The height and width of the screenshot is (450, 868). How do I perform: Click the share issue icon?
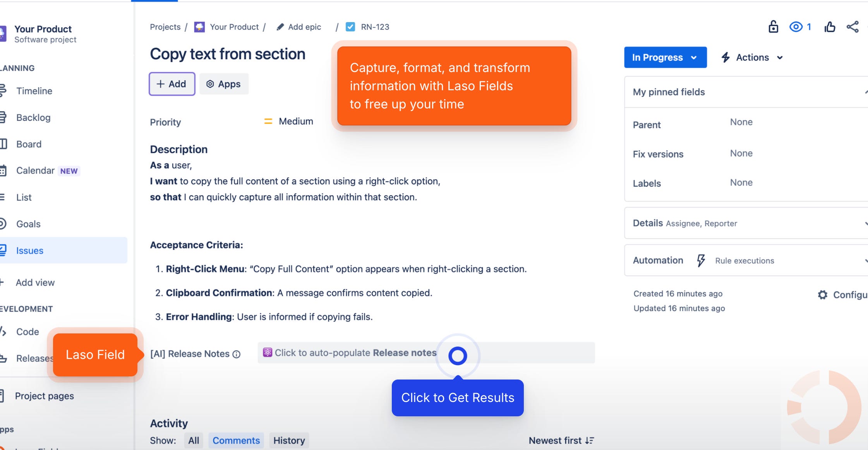(852, 27)
